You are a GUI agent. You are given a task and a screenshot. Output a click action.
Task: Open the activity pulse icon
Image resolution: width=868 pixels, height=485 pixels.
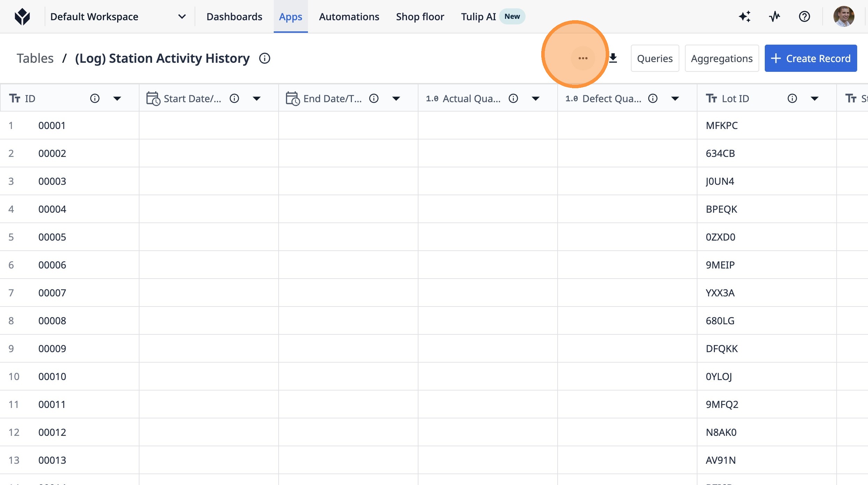(775, 16)
